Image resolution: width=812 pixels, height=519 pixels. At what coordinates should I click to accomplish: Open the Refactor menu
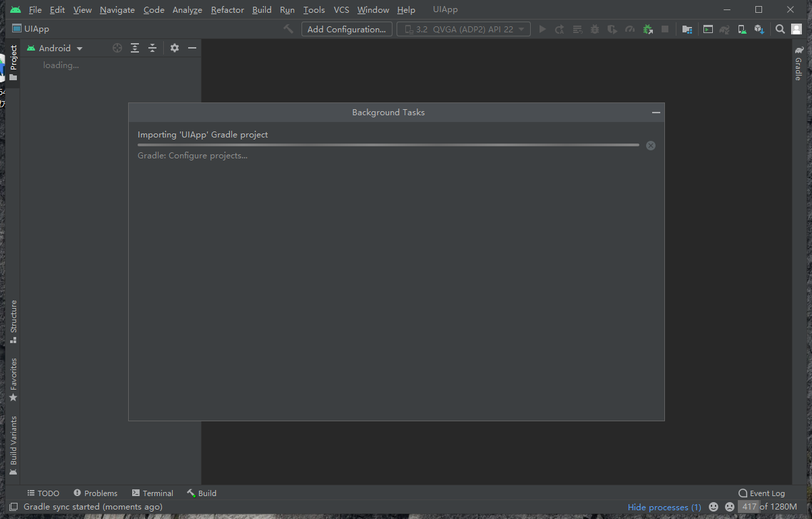click(x=227, y=10)
